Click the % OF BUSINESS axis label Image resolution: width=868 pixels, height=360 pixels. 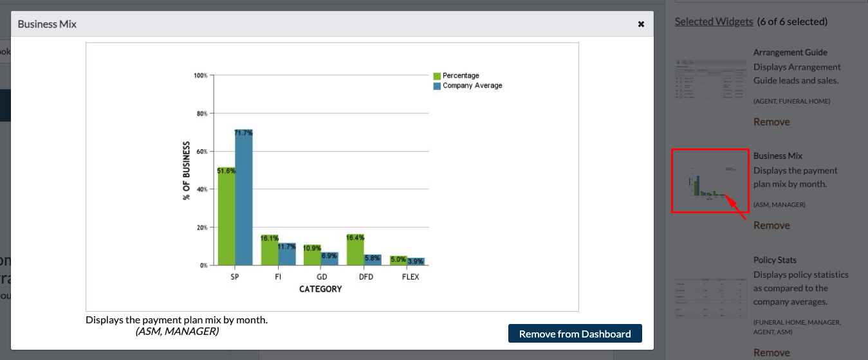[x=187, y=170]
